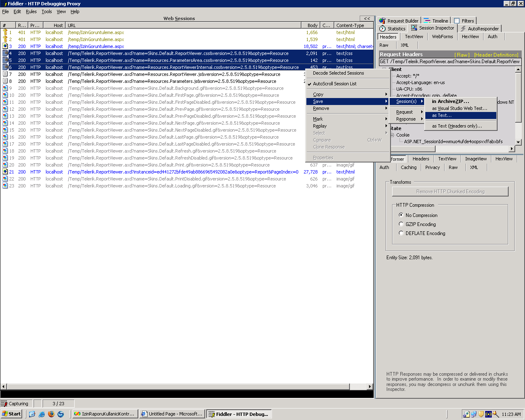Open the File menu

coord(5,11)
